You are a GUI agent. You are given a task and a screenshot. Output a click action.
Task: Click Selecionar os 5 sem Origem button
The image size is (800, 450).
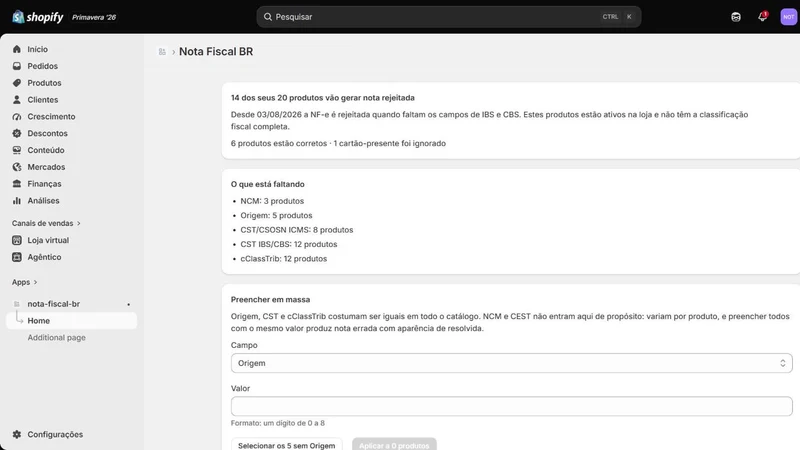click(x=286, y=445)
